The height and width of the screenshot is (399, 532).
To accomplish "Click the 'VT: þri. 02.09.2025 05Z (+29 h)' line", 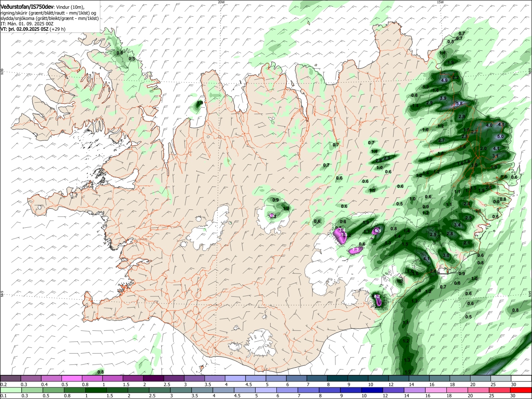I will tap(33, 29).
